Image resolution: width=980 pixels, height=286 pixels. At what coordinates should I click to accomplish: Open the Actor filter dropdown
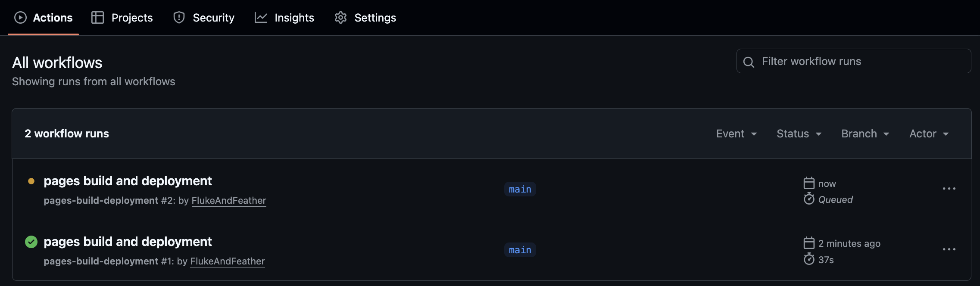(x=929, y=134)
